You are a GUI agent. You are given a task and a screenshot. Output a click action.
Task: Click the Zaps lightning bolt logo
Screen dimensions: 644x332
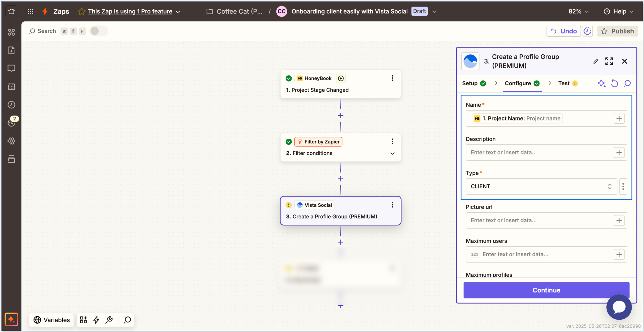tap(45, 11)
